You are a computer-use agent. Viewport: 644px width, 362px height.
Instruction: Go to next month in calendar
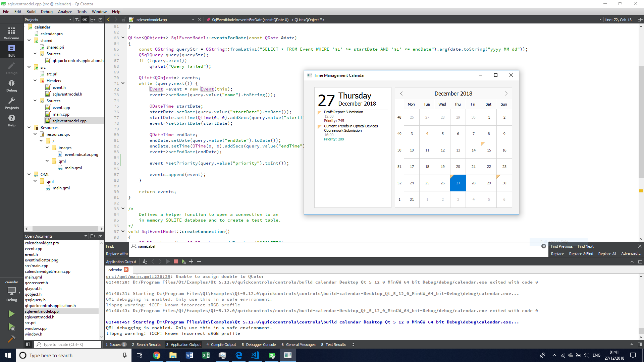(x=506, y=94)
